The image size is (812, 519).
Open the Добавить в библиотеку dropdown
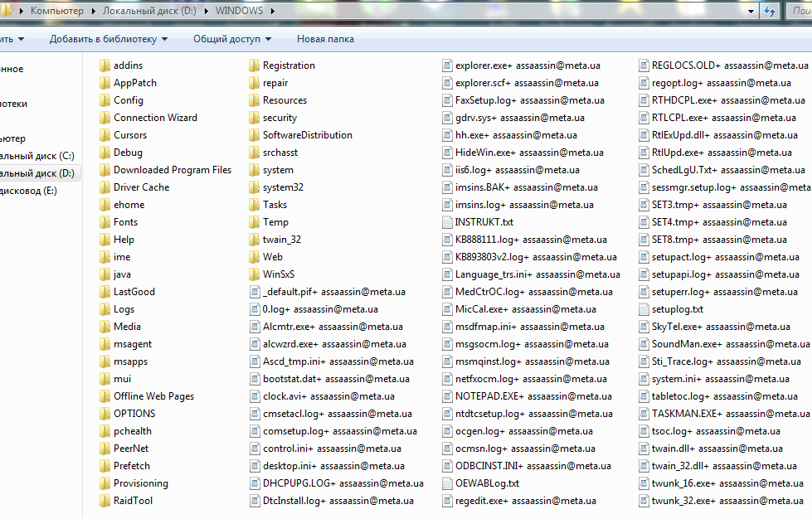pos(108,39)
